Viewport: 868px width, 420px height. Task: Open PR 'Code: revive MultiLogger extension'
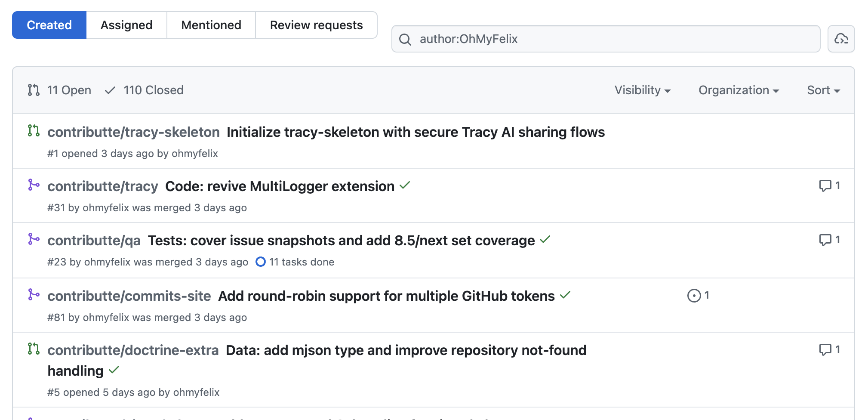(x=280, y=186)
